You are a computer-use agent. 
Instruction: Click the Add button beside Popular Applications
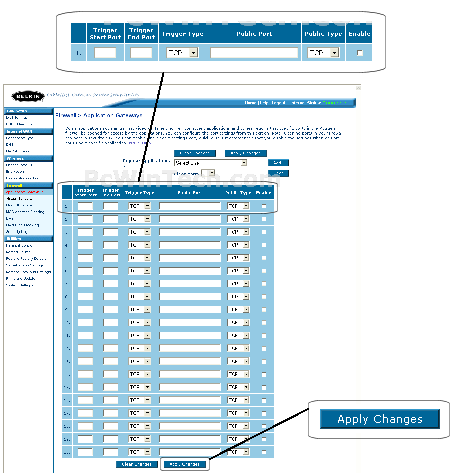click(278, 162)
